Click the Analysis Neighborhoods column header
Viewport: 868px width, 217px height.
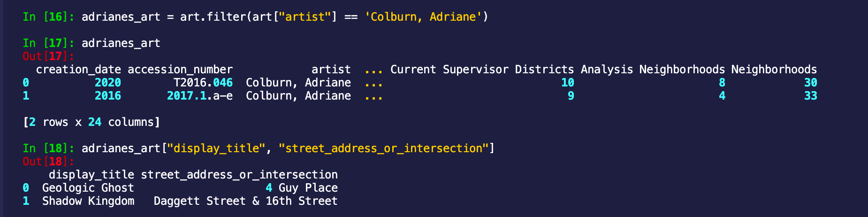(653, 70)
